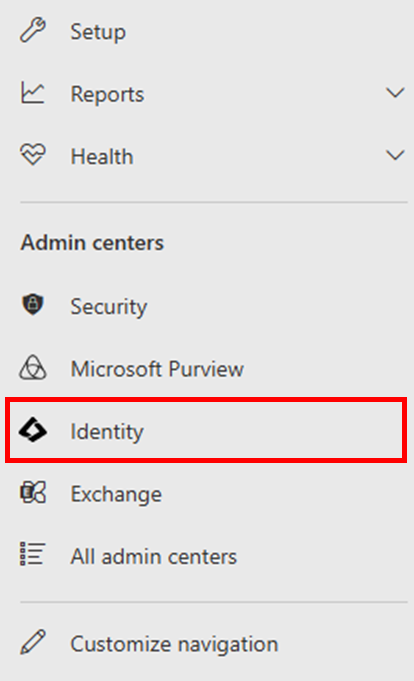Click the Exchange admin center icon

click(33, 493)
